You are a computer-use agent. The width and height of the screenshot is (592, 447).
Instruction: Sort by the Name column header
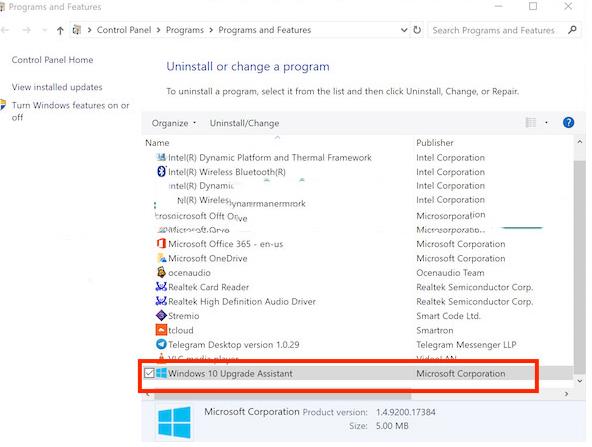point(157,143)
